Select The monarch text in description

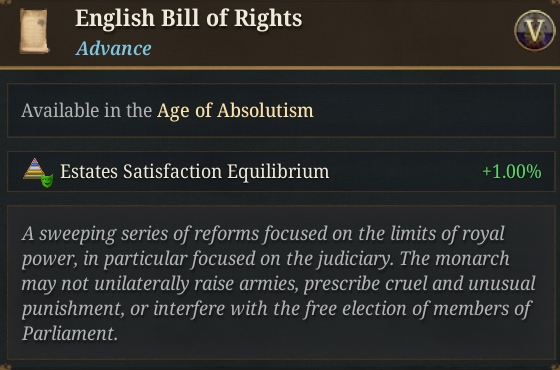(455, 259)
